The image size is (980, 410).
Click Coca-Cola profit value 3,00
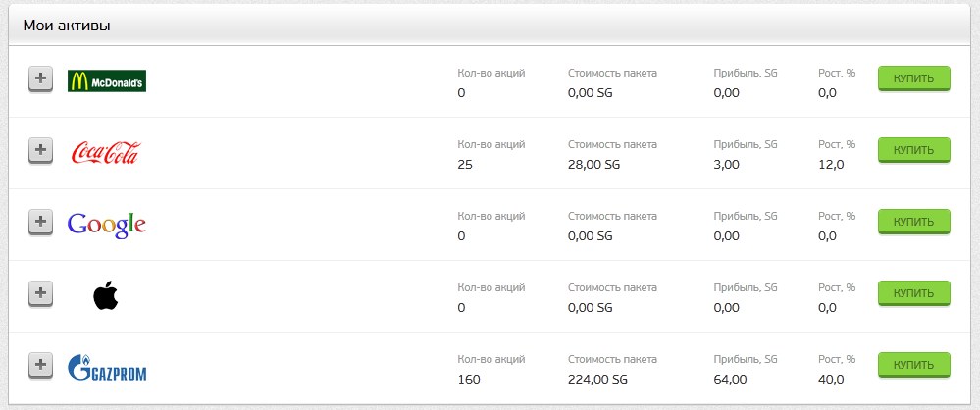[727, 165]
